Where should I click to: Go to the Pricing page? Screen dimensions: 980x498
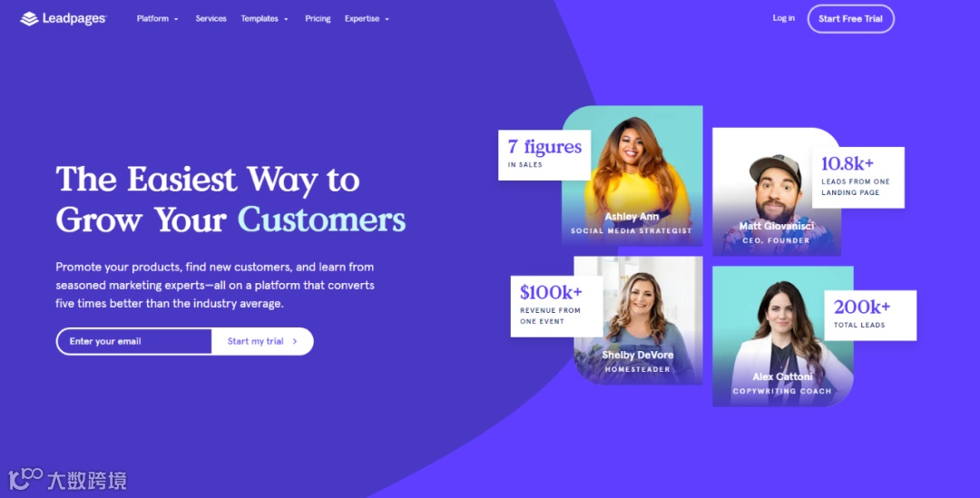318,19
